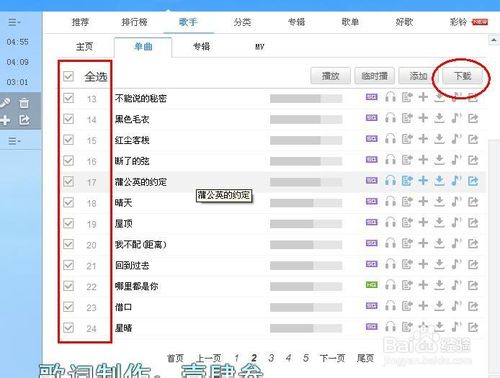Jump to the 尾页 last page link
This screenshot has width=500, height=378.
[365, 358]
